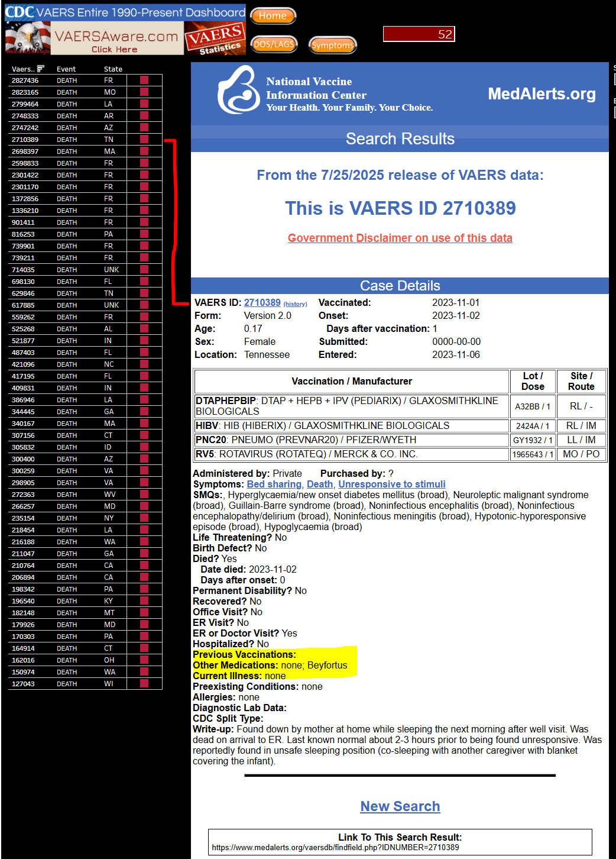The image size is (616, 859).
Task: Click the red mark for row 198342
Action: [x=144, y=589]
